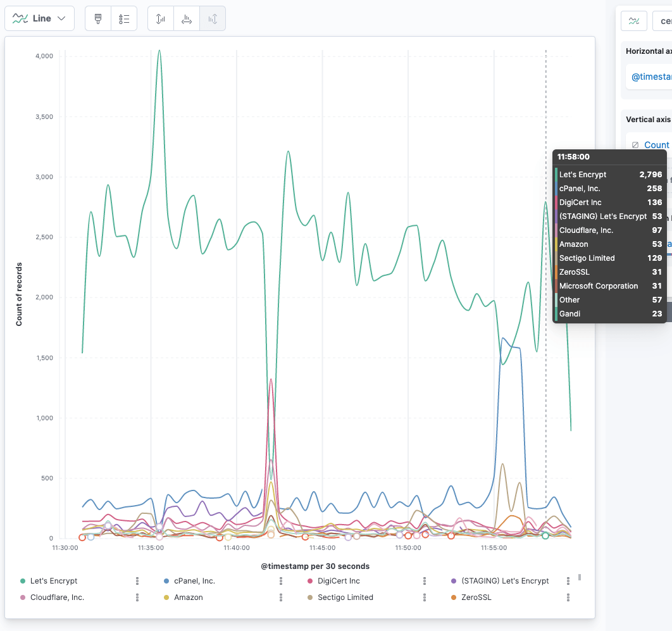Open the Line chart type dropdown
Image resolution: width=672 pixels, height=631 pixels.
click(39, 18)
